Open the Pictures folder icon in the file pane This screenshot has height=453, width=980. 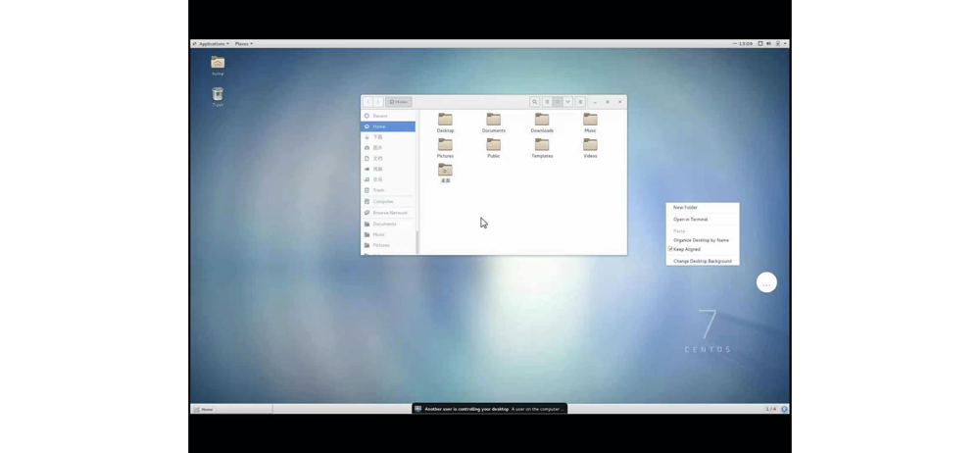(x=445, y=144)
